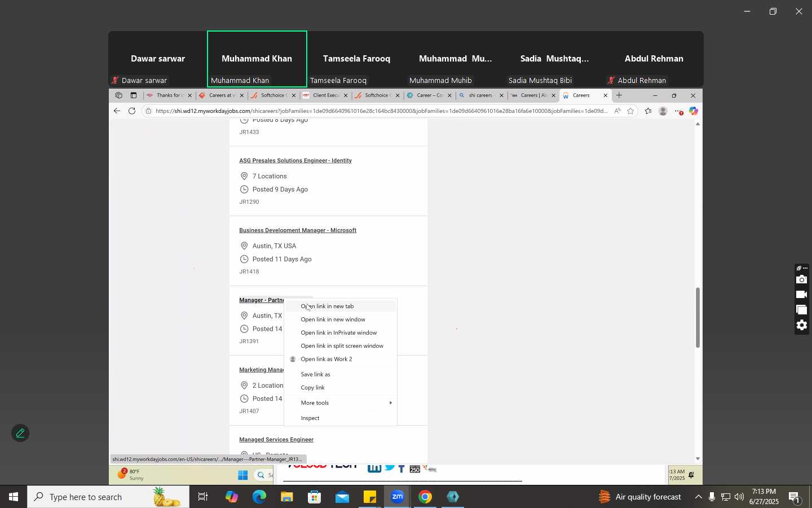Click the Zoom gallery layers icon
The width and height of the screenshot is (812, 508).
point(801,310)
